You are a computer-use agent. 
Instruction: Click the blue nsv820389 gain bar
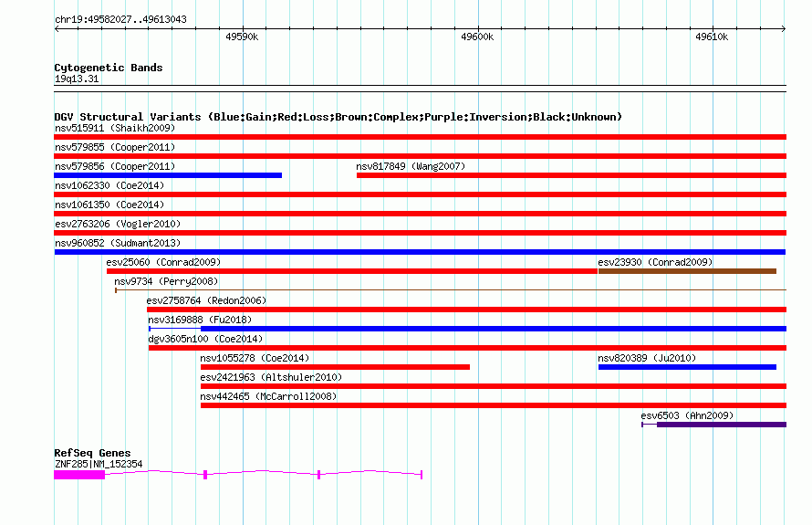(687, 367)
